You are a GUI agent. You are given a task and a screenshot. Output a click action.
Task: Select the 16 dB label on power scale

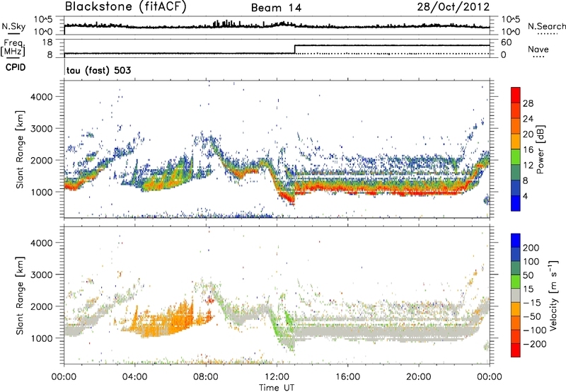click(x=528, y=150)
